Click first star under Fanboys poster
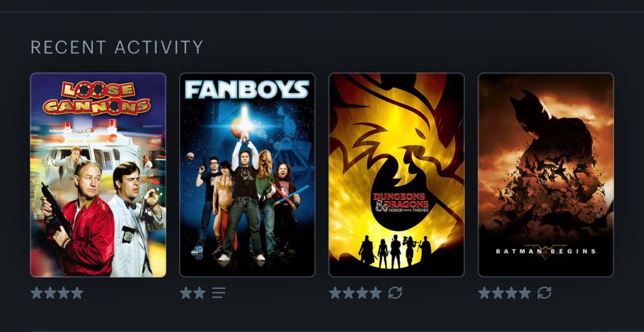Screen dimensions: 644x332 point(186,293)
